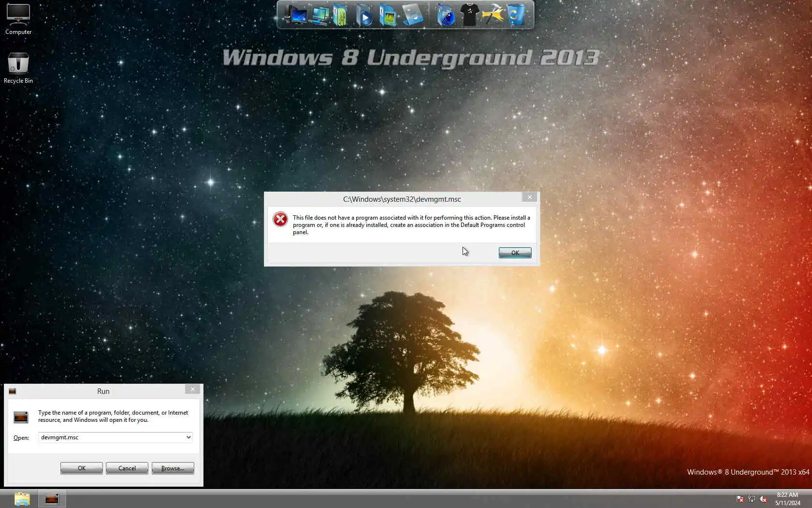Click the muted volume tray icon
Image resolution: width=812 pixels, height=508 pixels.
pyautogui.click(x=763, y=499)
